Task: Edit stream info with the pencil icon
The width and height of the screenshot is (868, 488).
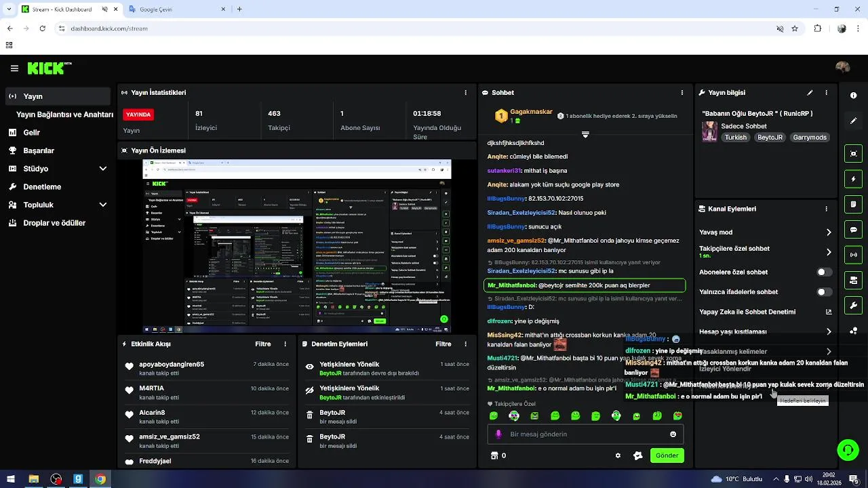Action: [810, 93]
